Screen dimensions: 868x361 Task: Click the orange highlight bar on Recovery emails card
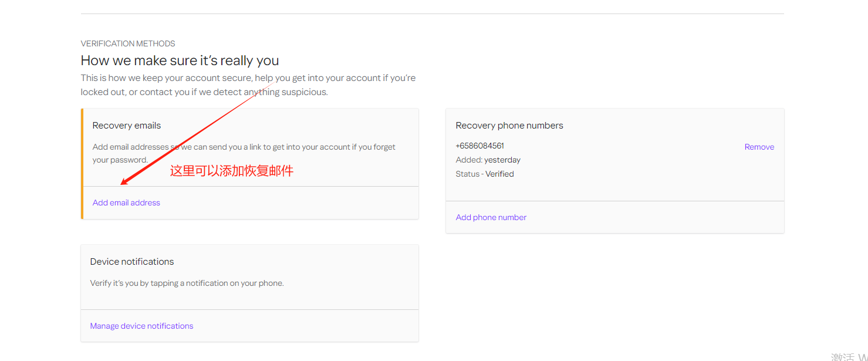click(82, 164)
